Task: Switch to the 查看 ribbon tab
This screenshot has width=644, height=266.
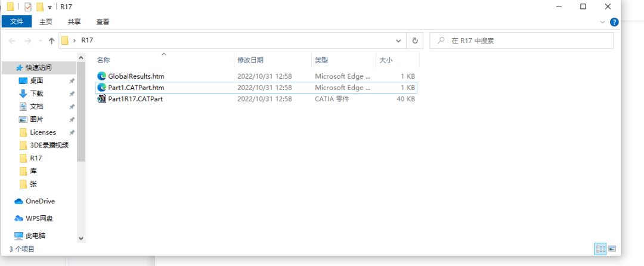Action: 103,21
